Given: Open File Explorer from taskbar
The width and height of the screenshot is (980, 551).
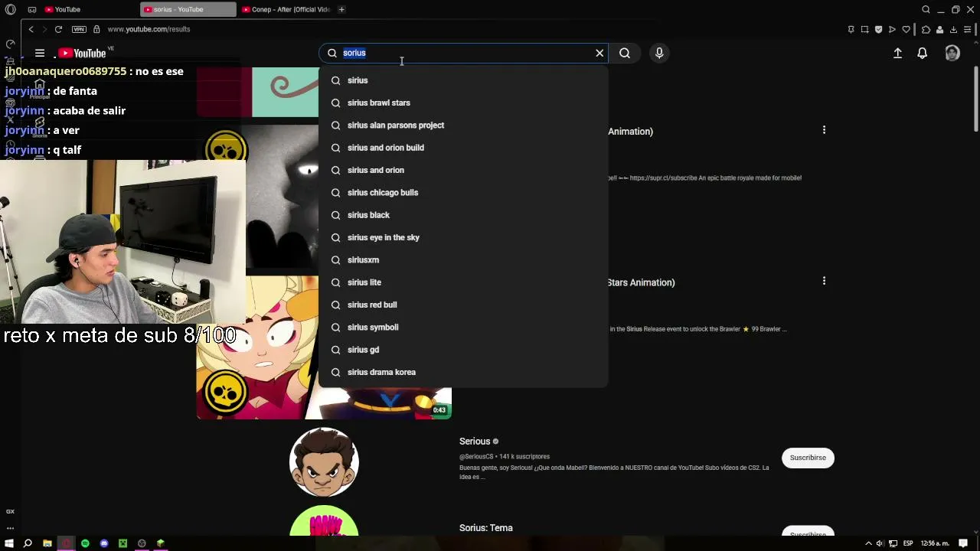Looking at the screenshot, I should point(47,543).
